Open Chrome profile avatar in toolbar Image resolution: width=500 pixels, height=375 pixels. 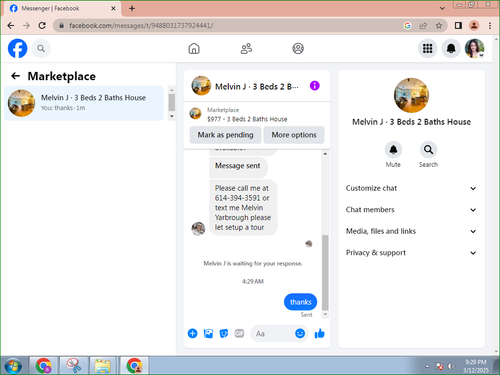pyautogui.click(x=474, y=26)
